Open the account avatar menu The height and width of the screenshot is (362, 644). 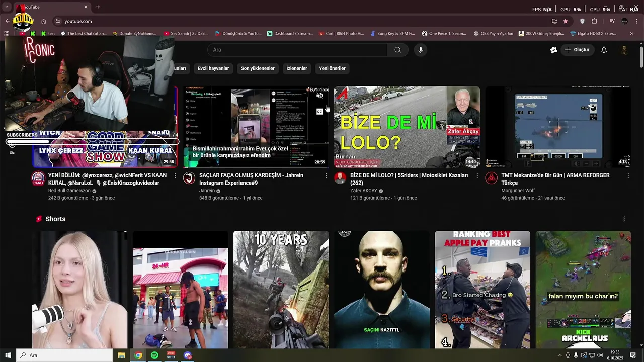tap(624, 50)
